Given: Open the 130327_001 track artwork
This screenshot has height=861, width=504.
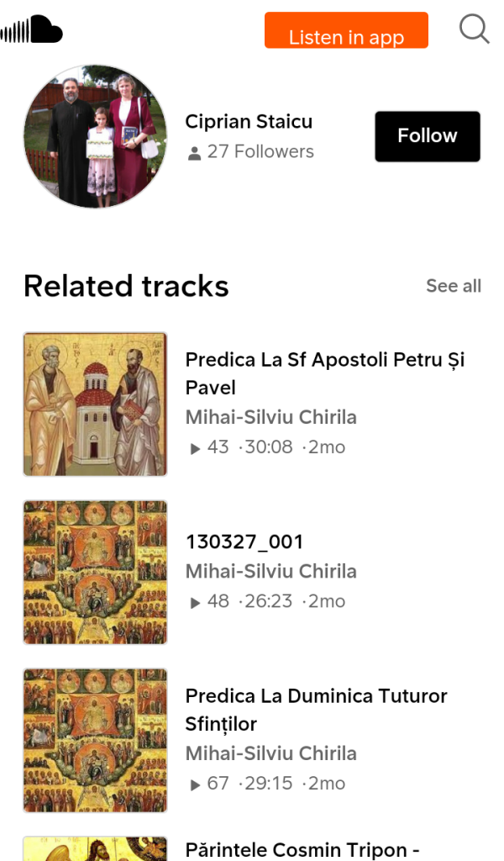Looking at the screenshot, I should tap(95, 572).
